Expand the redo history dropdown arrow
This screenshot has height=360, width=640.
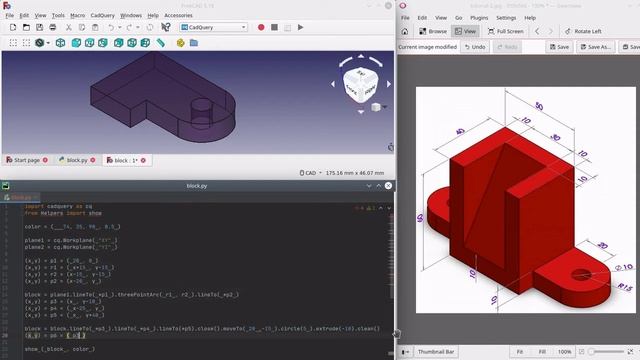pos(138,27)
